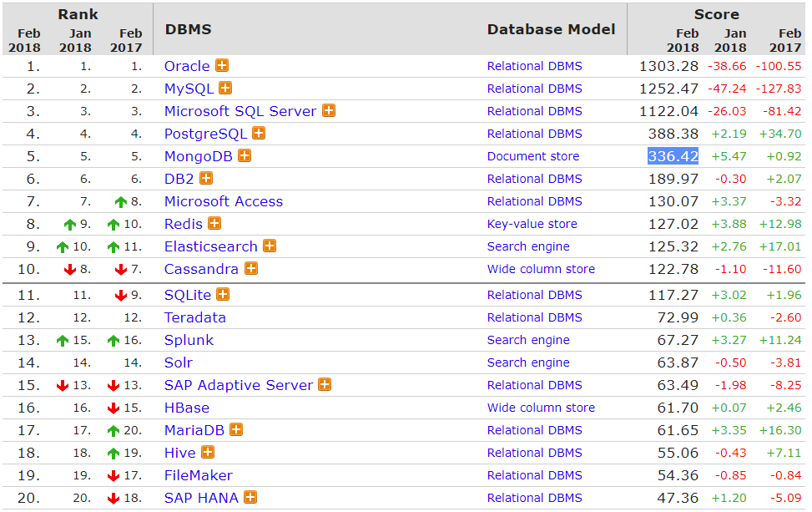Image resolution: width=812 pixels, height=512 pixels.
Task: Open the SAP HANA link
Action: coord(201,498)
